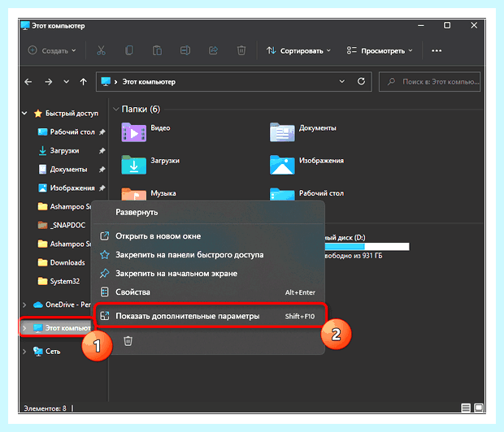Collapse the Быстрый доступ tree node
504x432 pixels.
[x=24, y=113]
